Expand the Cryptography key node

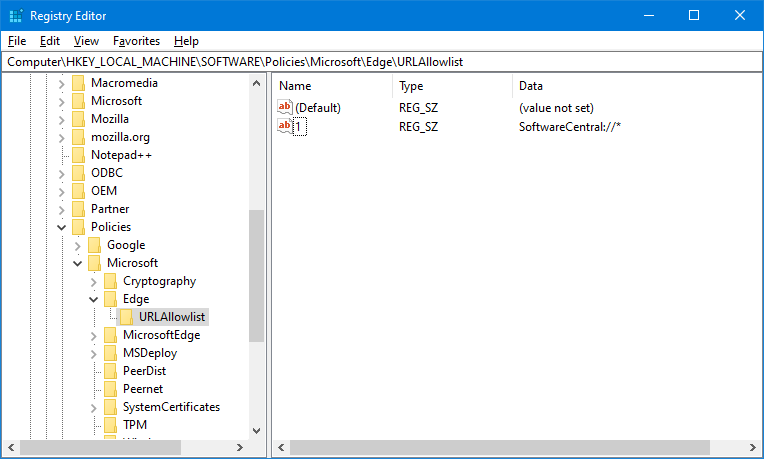click(94, 281)
